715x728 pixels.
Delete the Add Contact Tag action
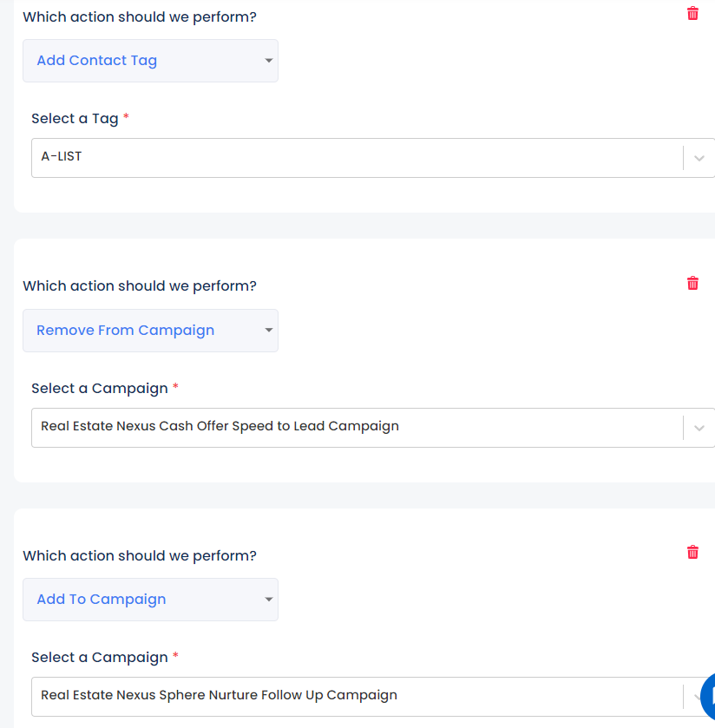pyautogui.click(x=692, y=14)
